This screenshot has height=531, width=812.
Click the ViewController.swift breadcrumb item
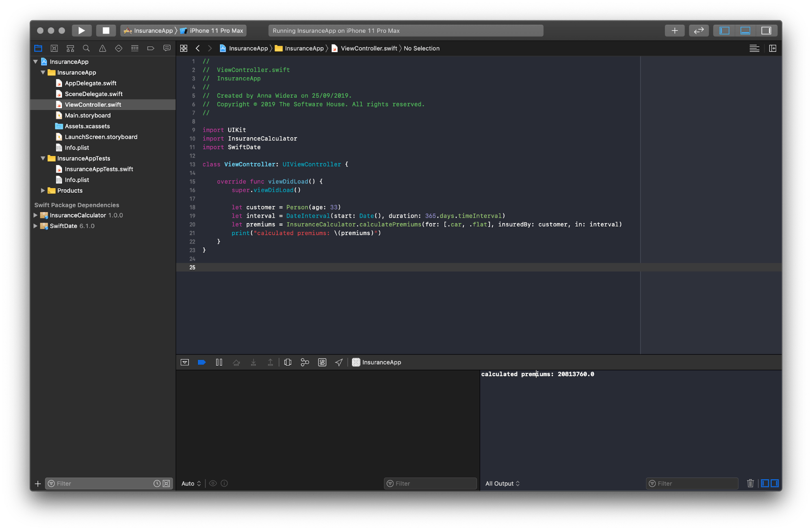coord(368,48)
